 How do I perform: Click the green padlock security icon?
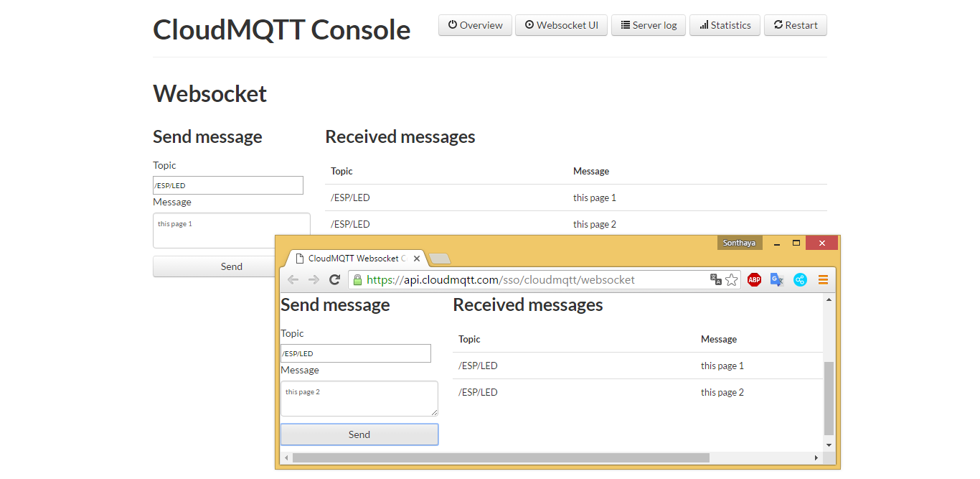[357, 280]
